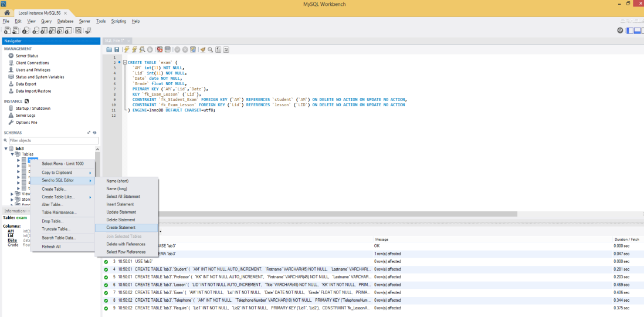Screen dimensions: 644x317
Task: Open a SQL script file from the main toolbar
Action: coord(16,30)
